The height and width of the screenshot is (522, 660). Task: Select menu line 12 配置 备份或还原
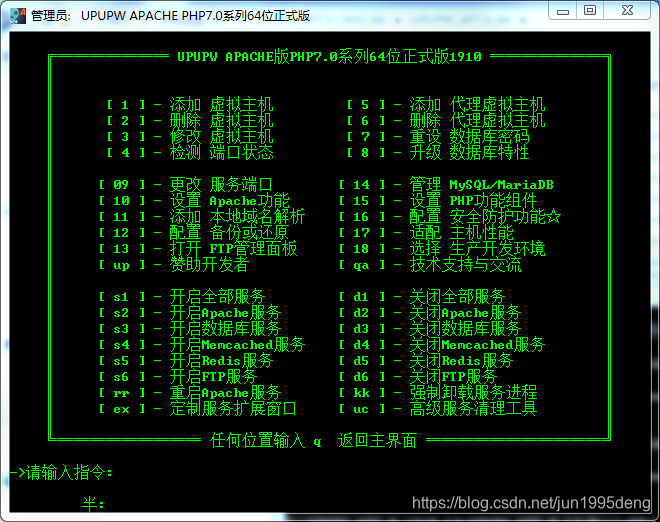[194, 232]
